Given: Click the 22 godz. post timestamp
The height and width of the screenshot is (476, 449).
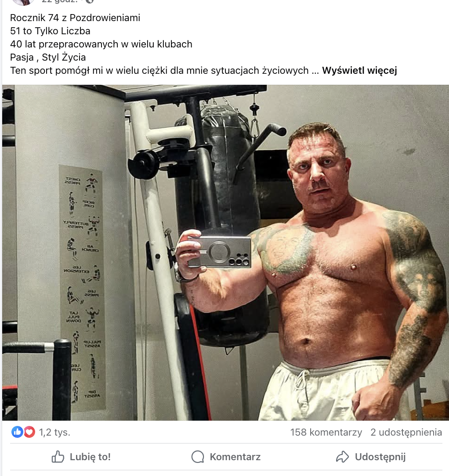Looking at the screenshot, I should (60, 1).
